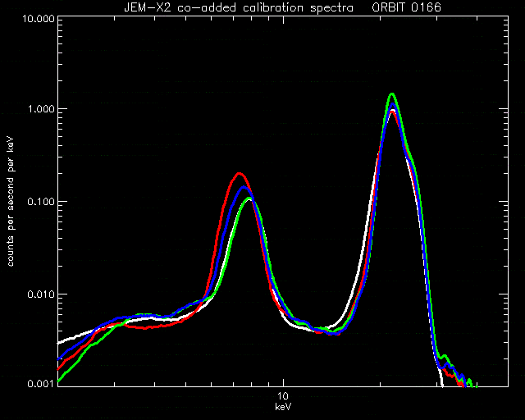Click the keV x-axis label
525x420 pixels.
tap(283, 407)
